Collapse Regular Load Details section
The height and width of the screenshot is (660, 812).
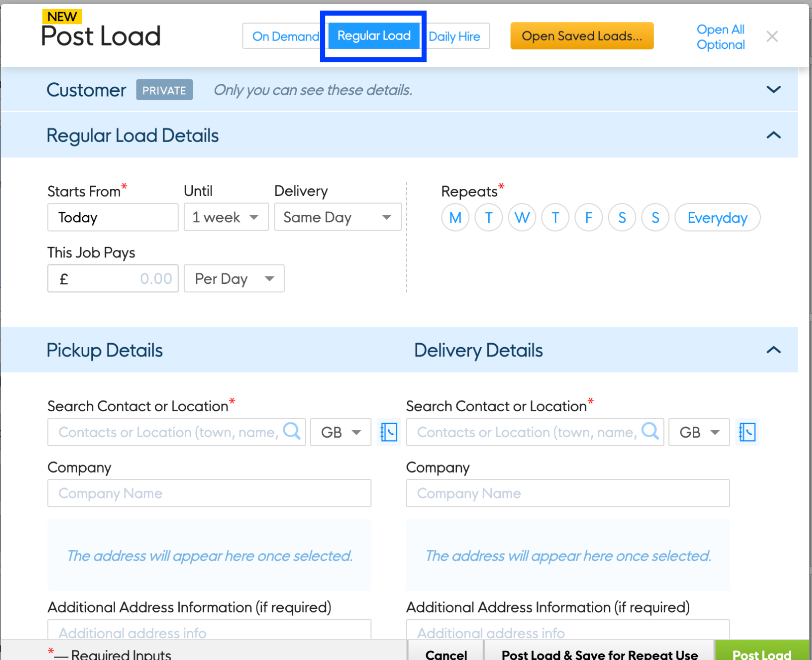(773, 135)
